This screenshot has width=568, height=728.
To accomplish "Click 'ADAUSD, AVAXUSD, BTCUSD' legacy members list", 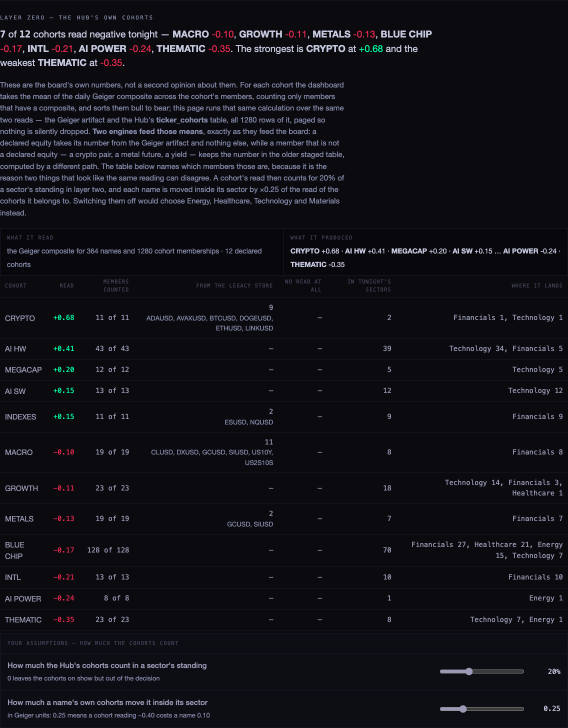I will point(209,323).
